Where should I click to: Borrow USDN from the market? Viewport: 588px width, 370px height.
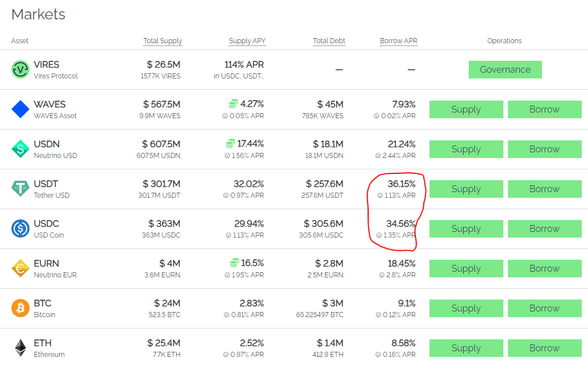click(x=544, y=149)
